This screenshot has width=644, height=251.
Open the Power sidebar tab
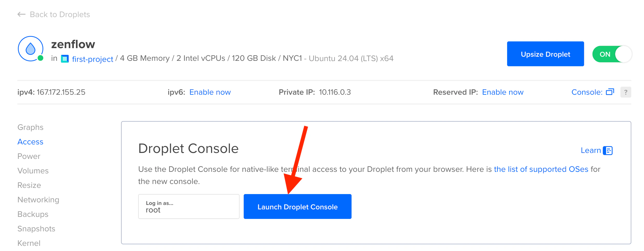[x=29, y=156]
